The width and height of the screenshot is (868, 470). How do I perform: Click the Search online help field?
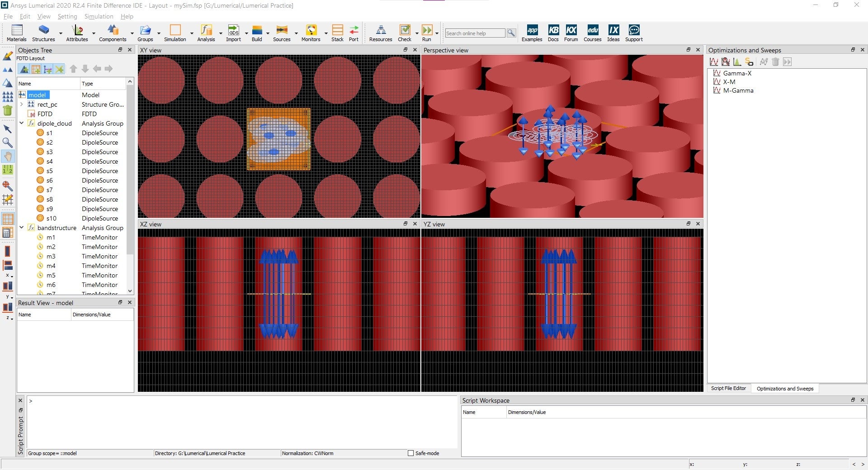tap(475, 33)
